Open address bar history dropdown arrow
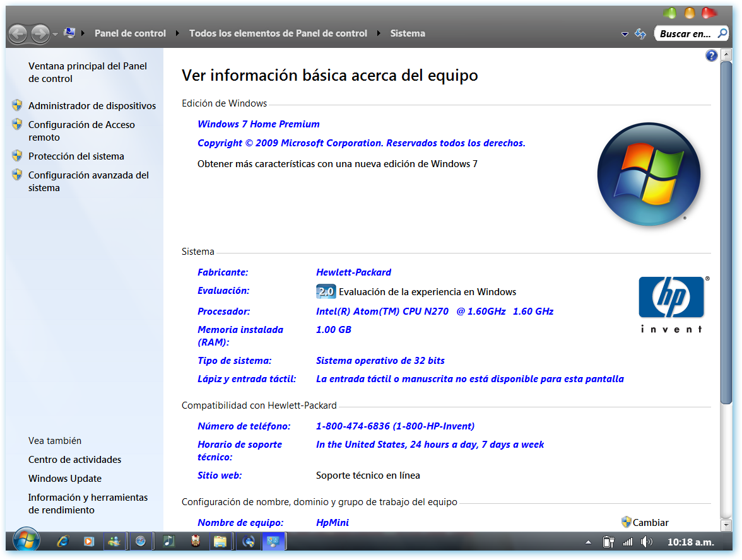The width and height of the screenshot is (742, 560). pyautogui.click(x=625, y=34)
